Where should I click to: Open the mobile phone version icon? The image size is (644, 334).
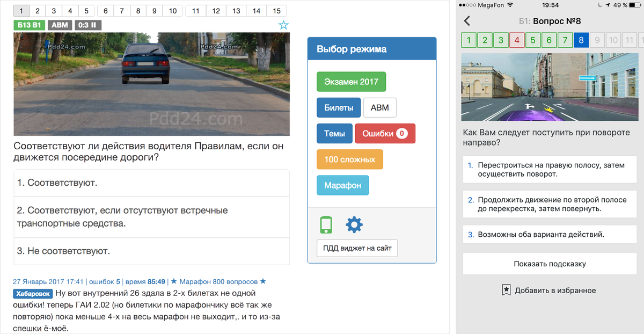pyautogui.click(x=326, y=225)
